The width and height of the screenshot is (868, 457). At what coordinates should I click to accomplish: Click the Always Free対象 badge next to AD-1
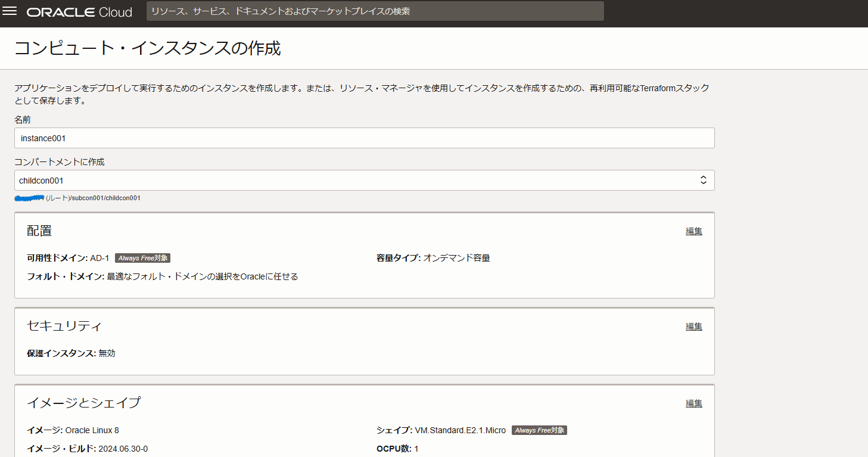(142, 257)
